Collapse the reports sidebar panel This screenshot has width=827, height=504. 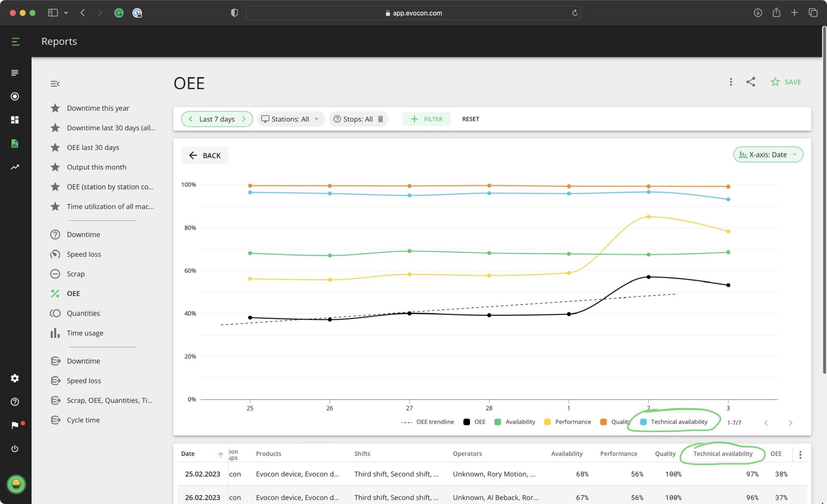click(55, 84)
